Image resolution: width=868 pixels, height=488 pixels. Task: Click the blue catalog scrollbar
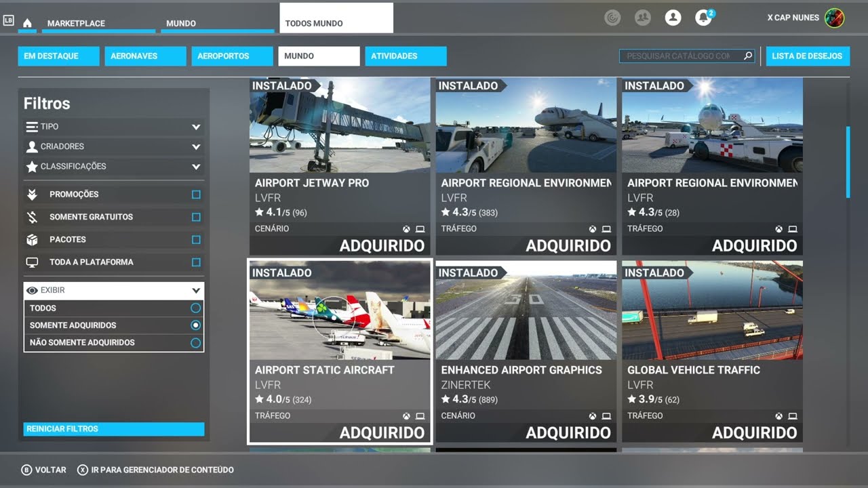coord(848,162)
